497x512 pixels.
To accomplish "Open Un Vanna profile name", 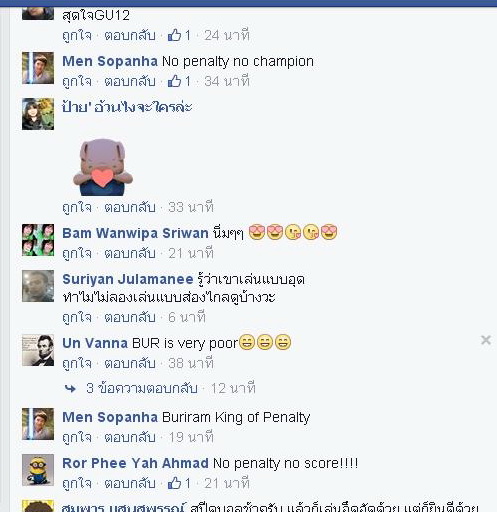I will (x=95, y=343).
